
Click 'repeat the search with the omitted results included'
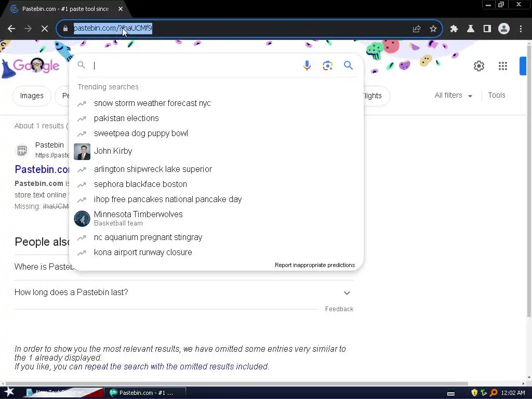click(177, 367)
